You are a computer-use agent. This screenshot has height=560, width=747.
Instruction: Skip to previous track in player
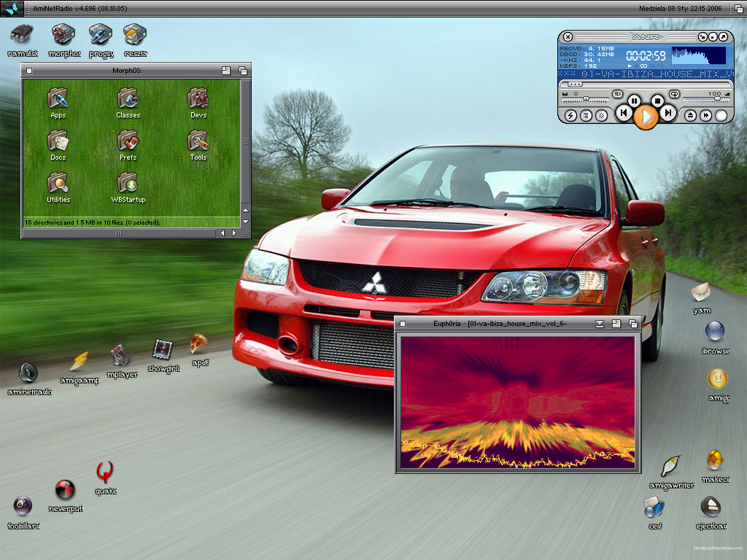(624, 113)
